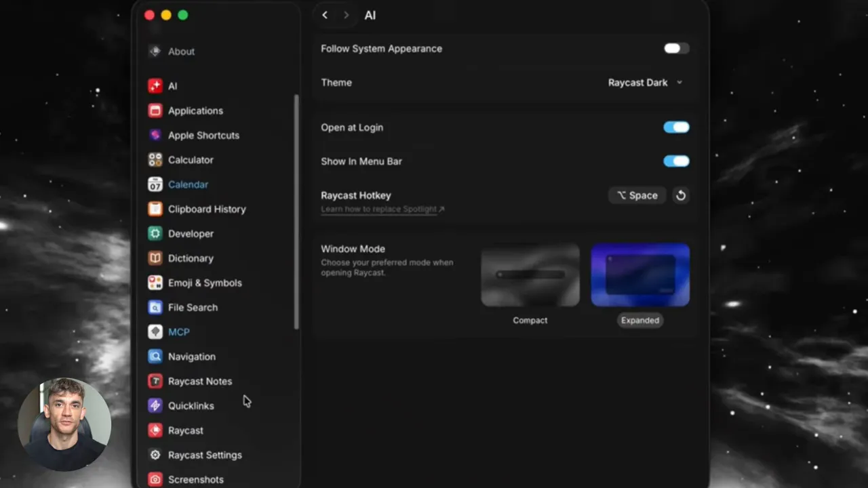Select the Calendar icon in sidebar
868x488 pixels.
(155, 184)
